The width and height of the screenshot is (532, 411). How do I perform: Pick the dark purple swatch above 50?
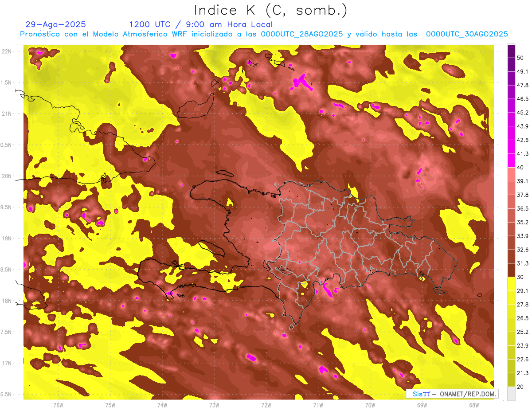pos(511,51)
